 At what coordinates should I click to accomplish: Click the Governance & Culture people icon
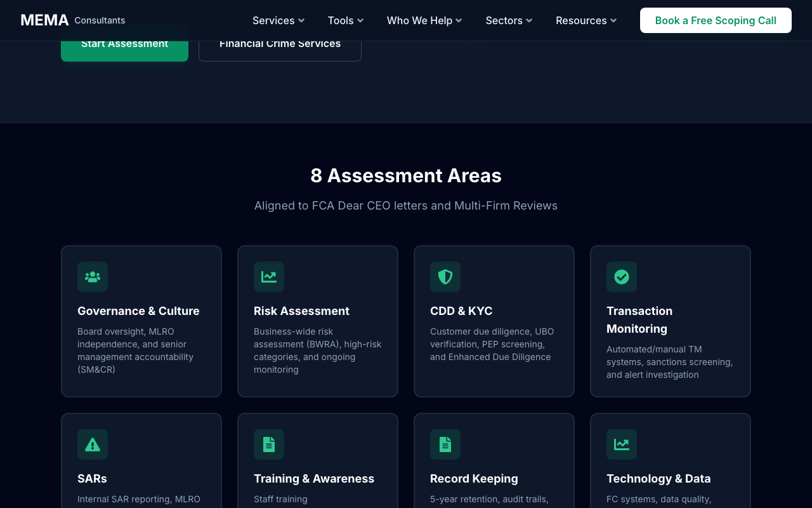pos(93,277)
